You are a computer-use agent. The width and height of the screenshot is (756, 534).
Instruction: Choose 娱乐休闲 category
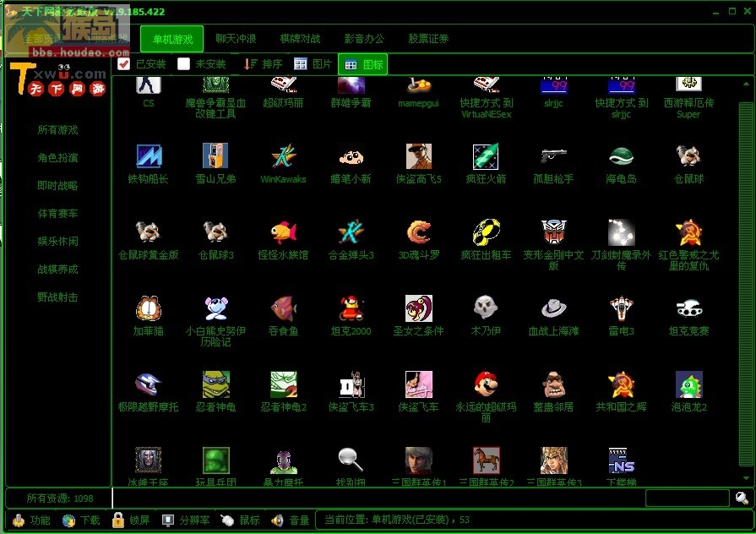click(x=57, y=241)
